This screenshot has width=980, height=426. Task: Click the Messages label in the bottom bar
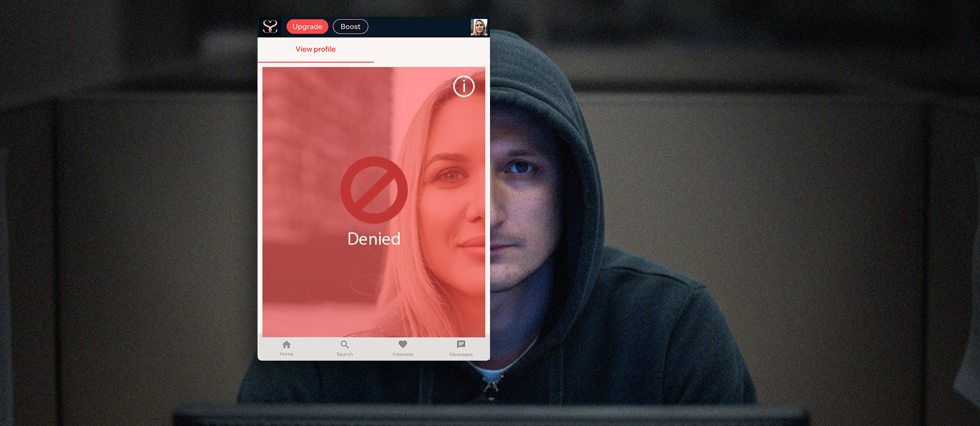(461, 354)
